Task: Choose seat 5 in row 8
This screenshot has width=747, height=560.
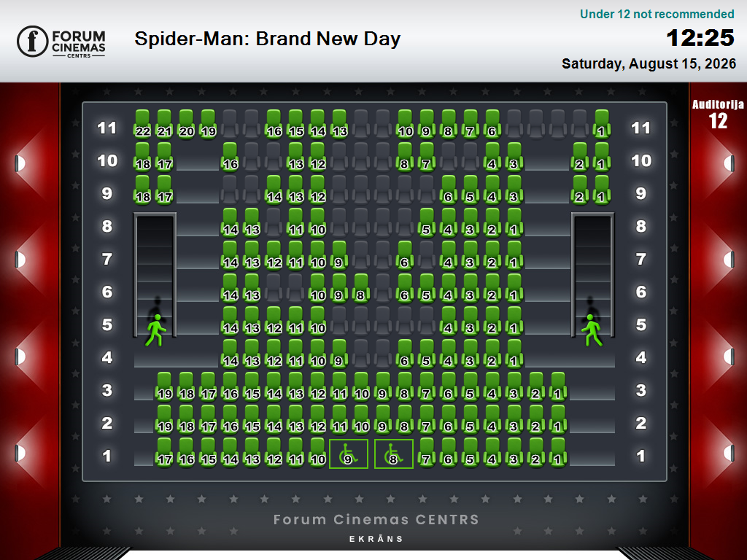Action: tap(427, 222)
